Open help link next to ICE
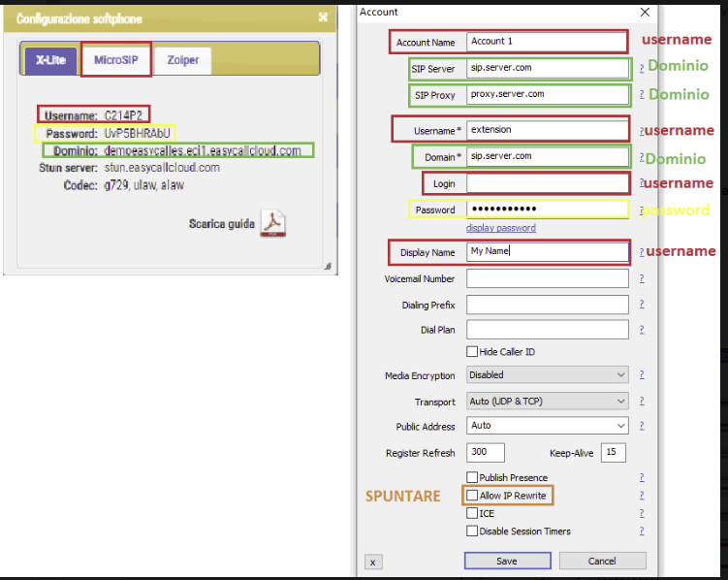728x580 pixels. pos(642,513)
